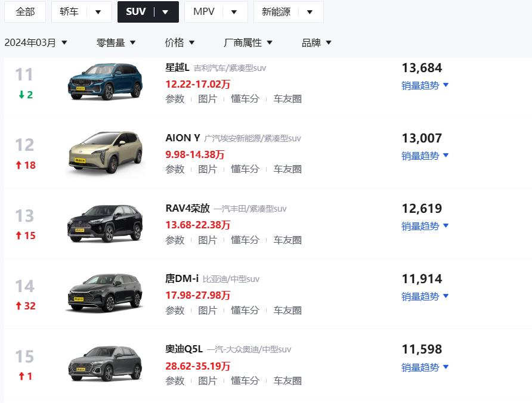The image size is (532, 403).
Task: Open 懂车分 for 唐DM-i
Action: pyautogui.click(x=245, y=311)
